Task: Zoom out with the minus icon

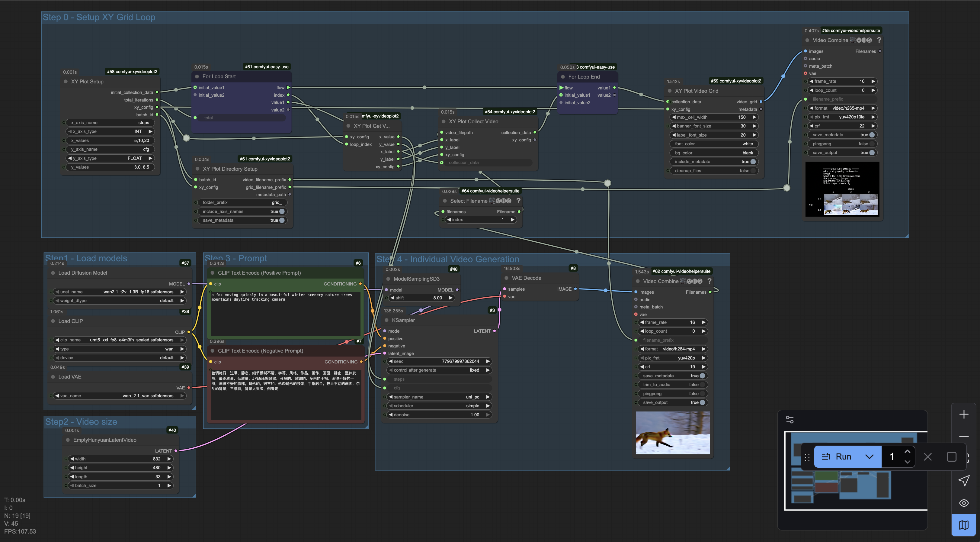Action: click(x=964, y=436)
